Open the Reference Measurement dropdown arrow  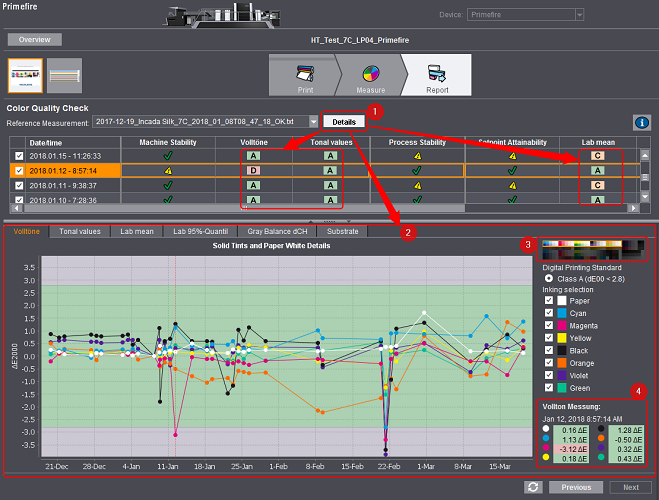(314, 122)
